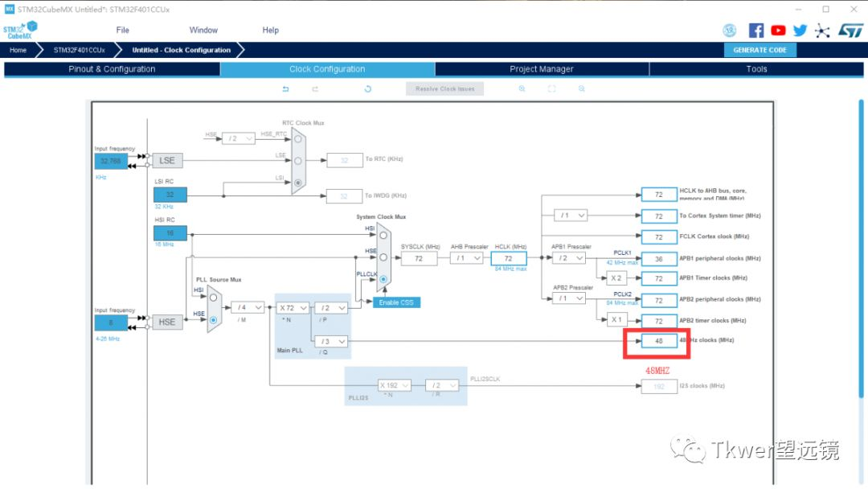The width and height of the screenshot is (868, 489).
Task: Open the PLLI2S X 192 multiplier dropdown
Action: pyautogui.click(x=395, y=385)
